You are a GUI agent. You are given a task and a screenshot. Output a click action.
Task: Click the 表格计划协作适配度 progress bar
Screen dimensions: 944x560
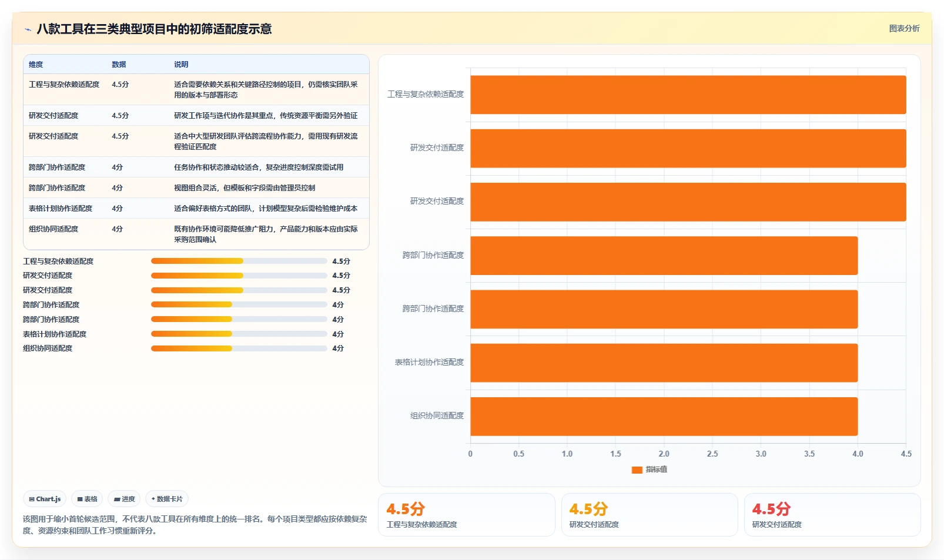[239, 334]
